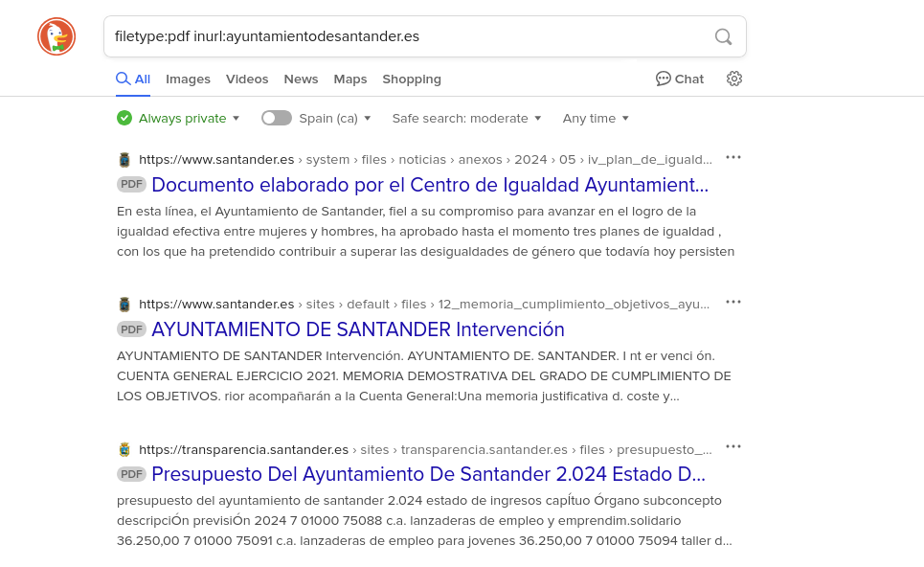Image resolution: width=924 pixels, height=567 pixels.
Task: Open the Spain (ca) region dropdown
Action: [335, 119]
